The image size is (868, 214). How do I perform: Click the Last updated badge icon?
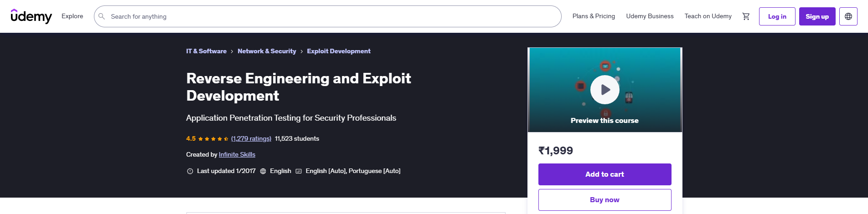(x=190, y=171)
